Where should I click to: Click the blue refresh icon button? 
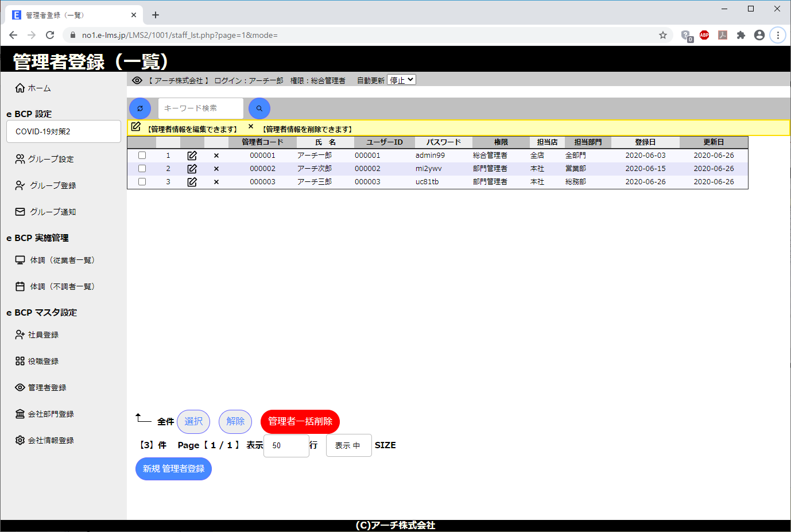[140, 108]
